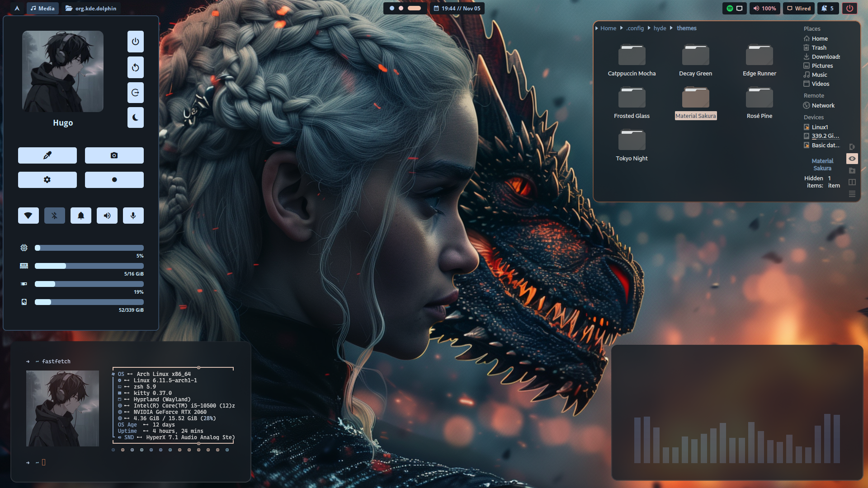Open settings via gear button
868x488 pixels.
(47, 180)
